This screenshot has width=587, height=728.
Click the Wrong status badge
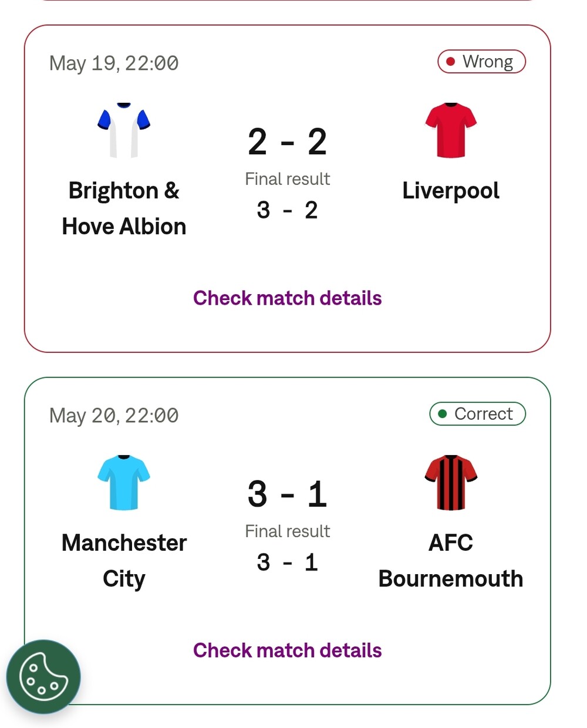tap(481, 62)
